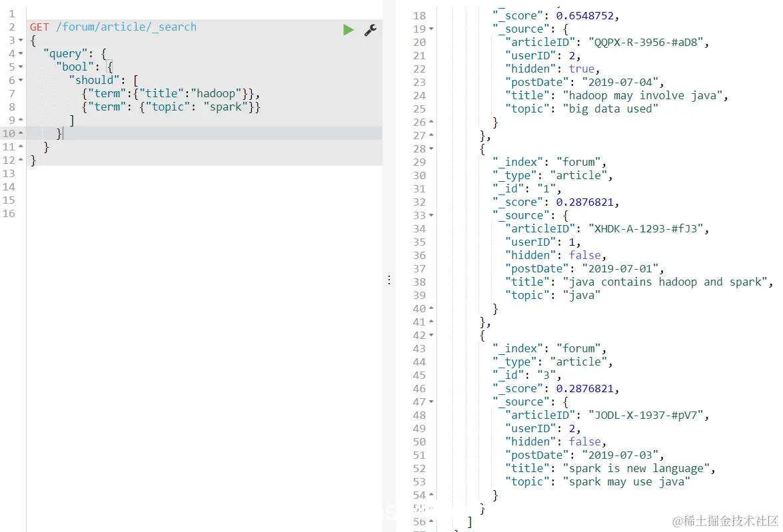The width and height of the screenshot is (783, 532).
Task: Click the "should" key in request
Action: [94, 80]
